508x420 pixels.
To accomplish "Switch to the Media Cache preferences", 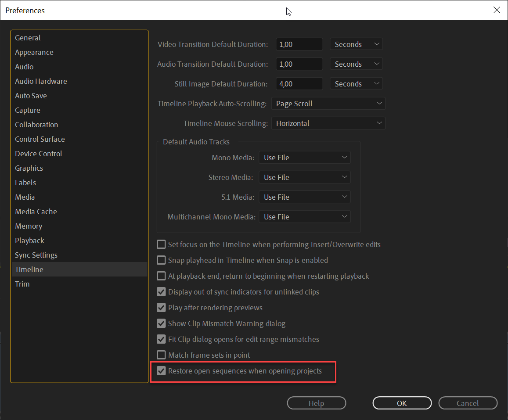I will (36, 211).
